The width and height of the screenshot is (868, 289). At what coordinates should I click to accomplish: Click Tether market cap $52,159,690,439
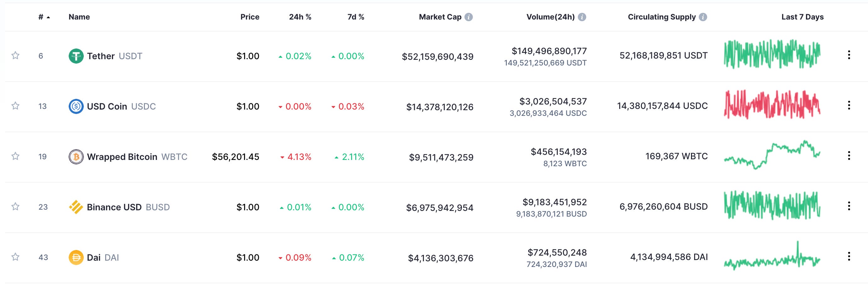point(438,57)
